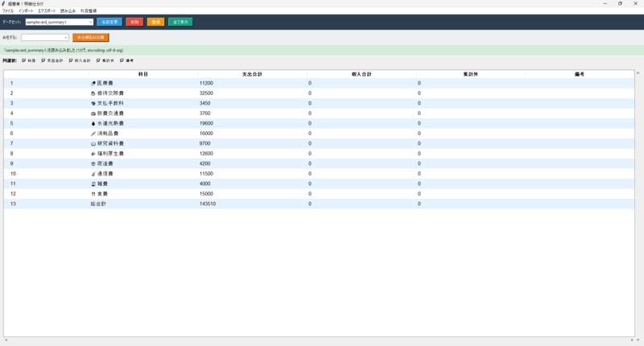Click the blue 名前変更 button
Viewport: 644px width, 346px height.
tap(109, 23)
